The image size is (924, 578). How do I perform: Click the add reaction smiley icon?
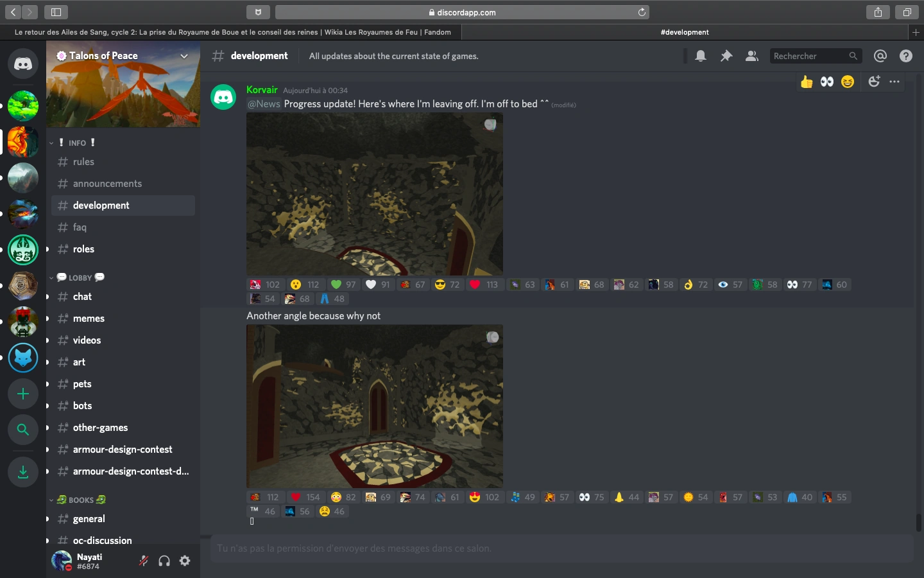[874, 82]
